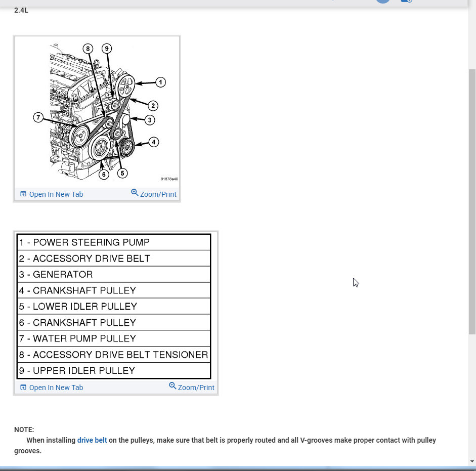Screen dimensions: 476x471
Task: Click callout number 6 in the engine diagram
Action: (104, 175)
